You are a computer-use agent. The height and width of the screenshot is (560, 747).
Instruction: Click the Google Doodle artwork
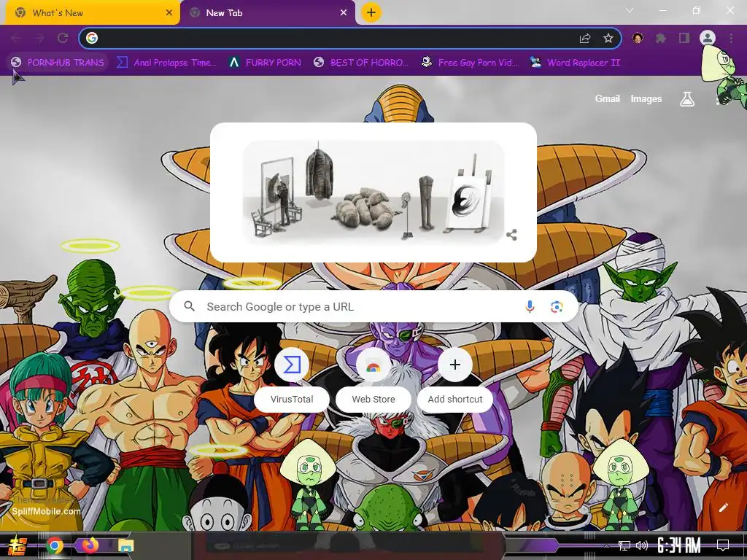373,192
